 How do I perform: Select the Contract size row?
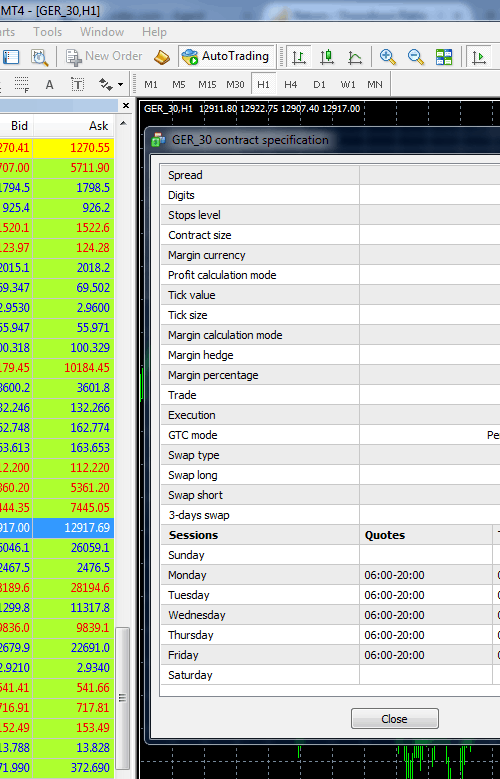(330, 235)
